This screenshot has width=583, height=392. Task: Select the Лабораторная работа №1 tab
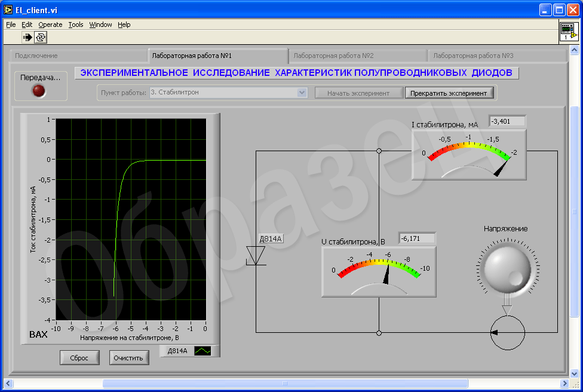pos(218,56)
